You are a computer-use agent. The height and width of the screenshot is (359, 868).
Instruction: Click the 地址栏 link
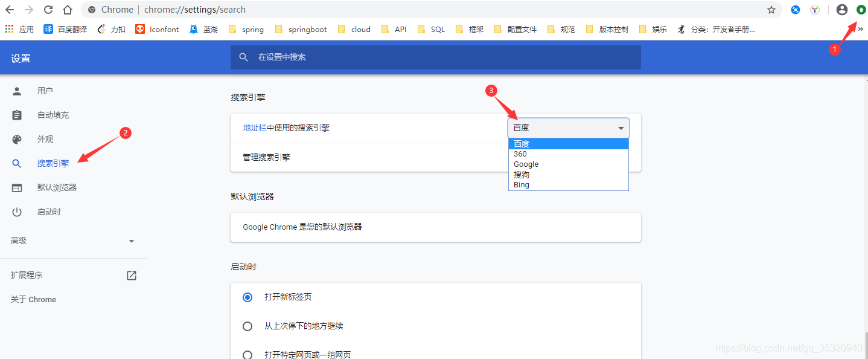tap(254, 128)
